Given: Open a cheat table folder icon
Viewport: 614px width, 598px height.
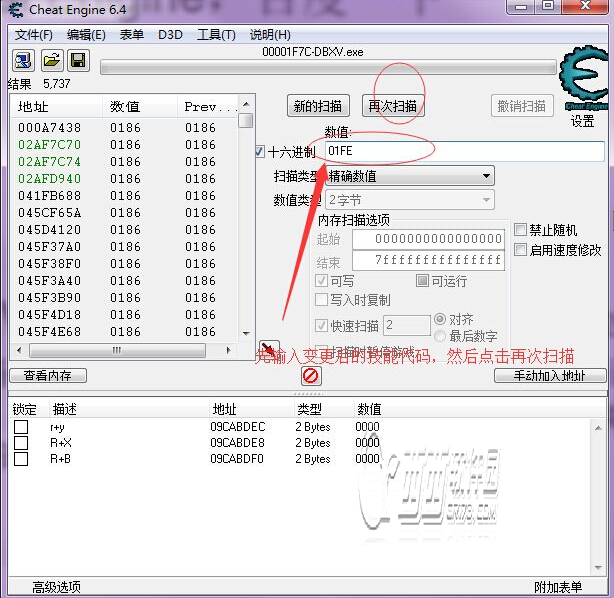Looking at the screenshot, I should 51,61.
